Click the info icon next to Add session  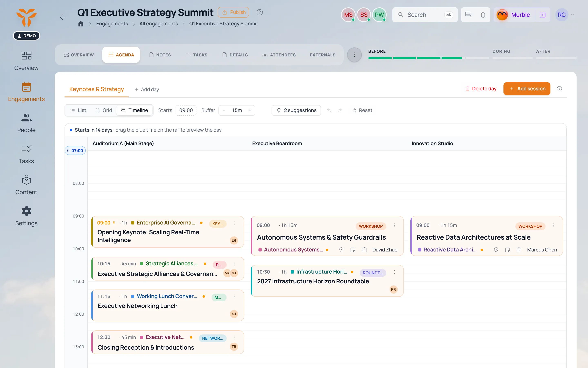point(559,89)
